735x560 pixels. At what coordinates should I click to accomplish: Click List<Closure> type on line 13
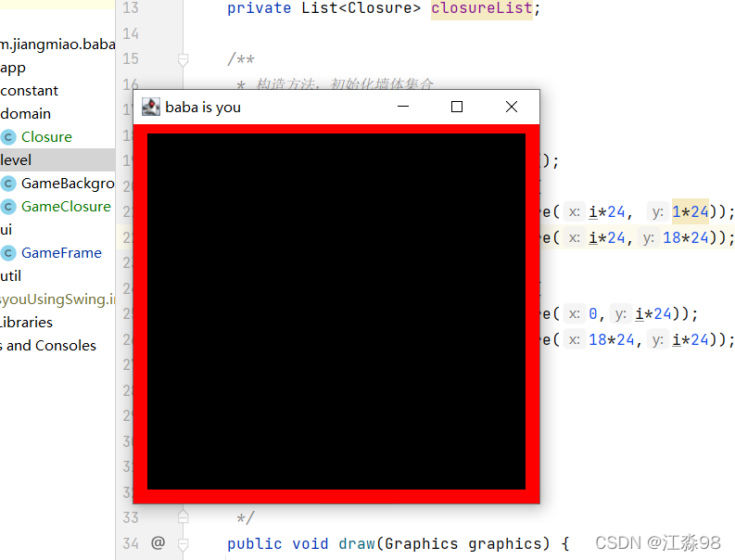pos(361,8)
